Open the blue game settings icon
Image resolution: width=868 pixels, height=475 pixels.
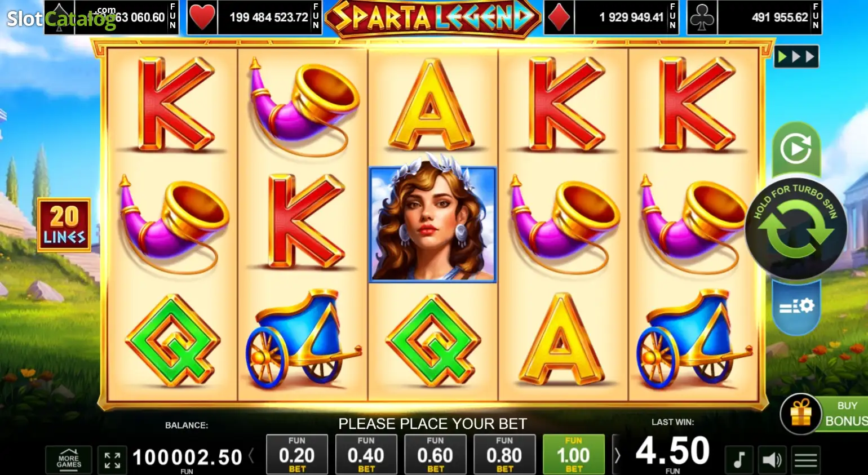tap(796, 307)
